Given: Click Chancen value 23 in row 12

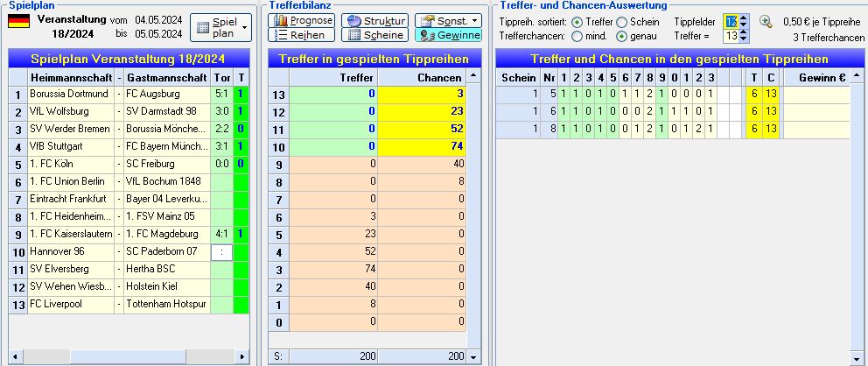Looking at the screenshot, I should pos(423,111).
